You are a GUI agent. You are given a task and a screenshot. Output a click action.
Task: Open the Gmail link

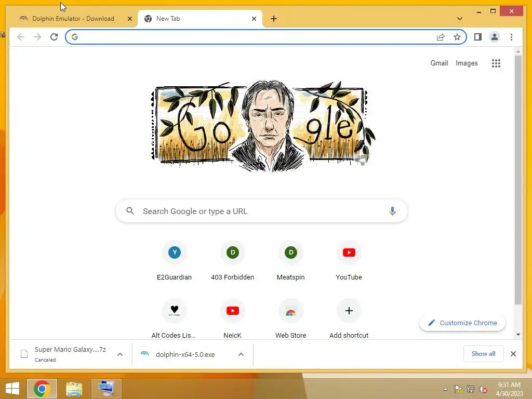439,63
